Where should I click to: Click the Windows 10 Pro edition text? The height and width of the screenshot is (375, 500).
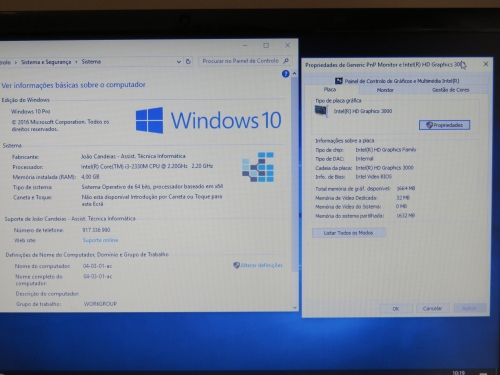click(x=31, y=111)
